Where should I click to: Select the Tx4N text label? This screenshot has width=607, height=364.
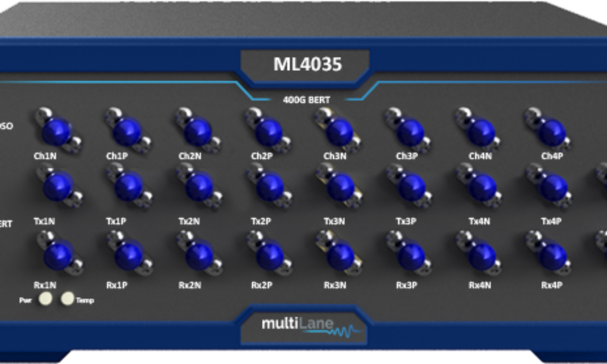click(480, 221)
